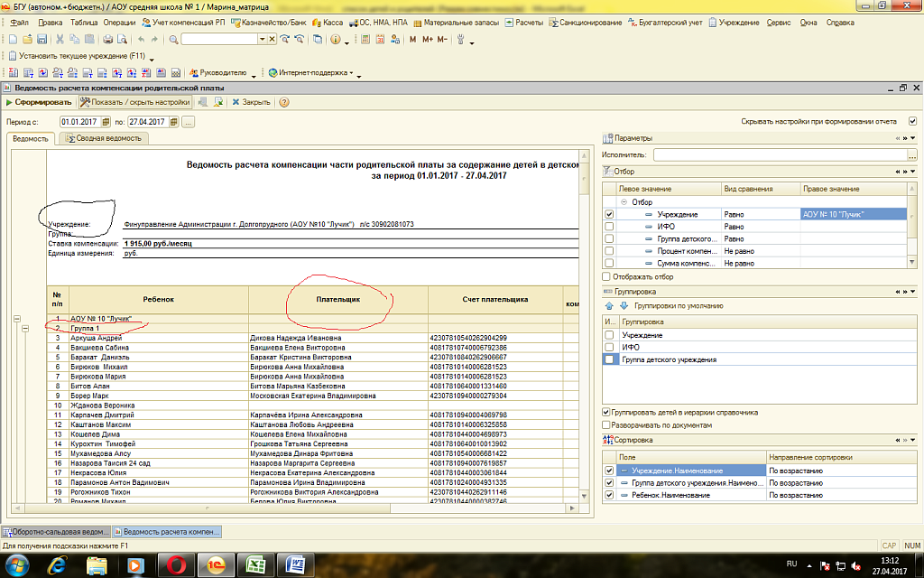Click the help question mark icon
This screenshot has width=924, height=578.
tap(283, 102)
